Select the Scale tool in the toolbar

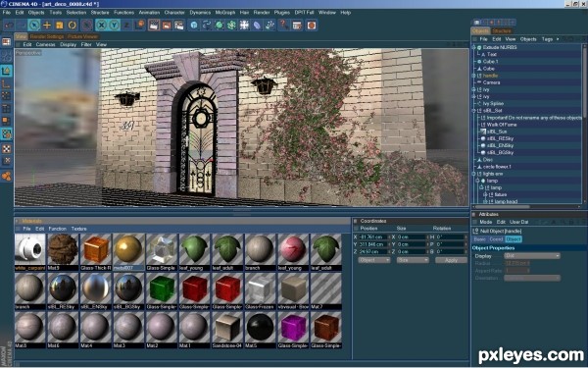pos(59,26)
